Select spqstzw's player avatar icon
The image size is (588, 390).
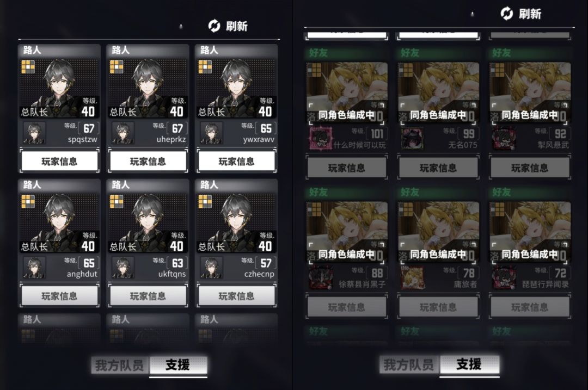[x=34, y=133]
